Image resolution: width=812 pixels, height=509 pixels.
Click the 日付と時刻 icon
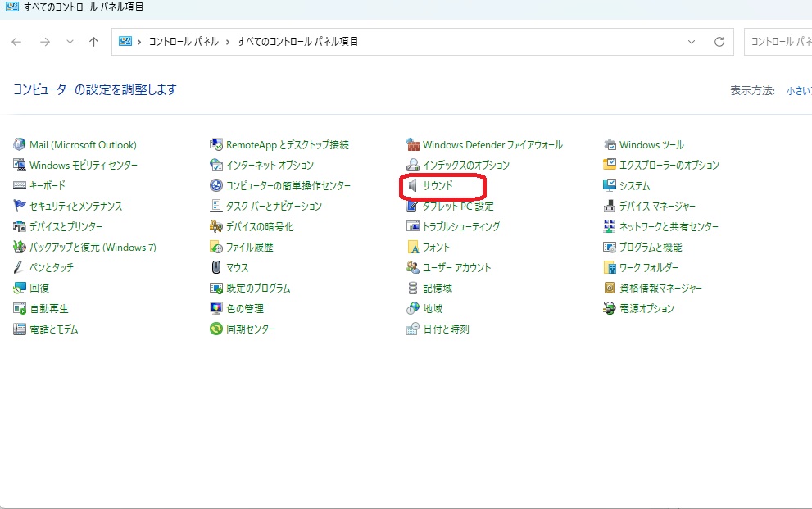[413, 329]
